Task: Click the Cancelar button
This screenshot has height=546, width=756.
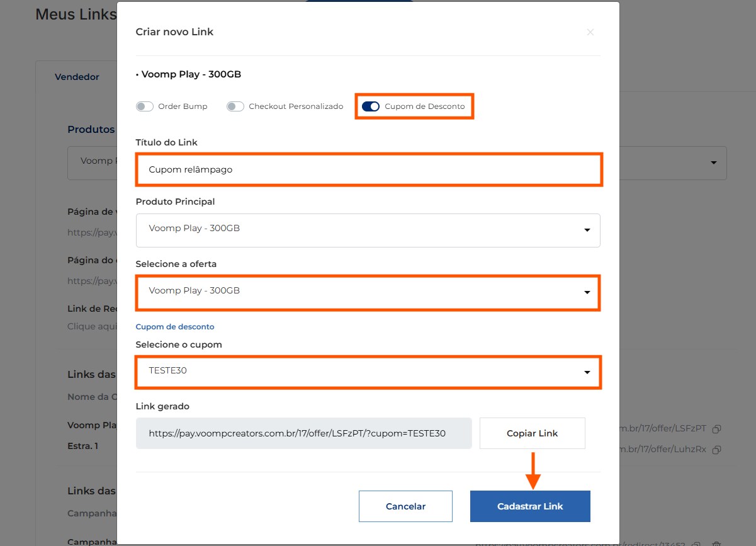Action: [x=405, y=506]
